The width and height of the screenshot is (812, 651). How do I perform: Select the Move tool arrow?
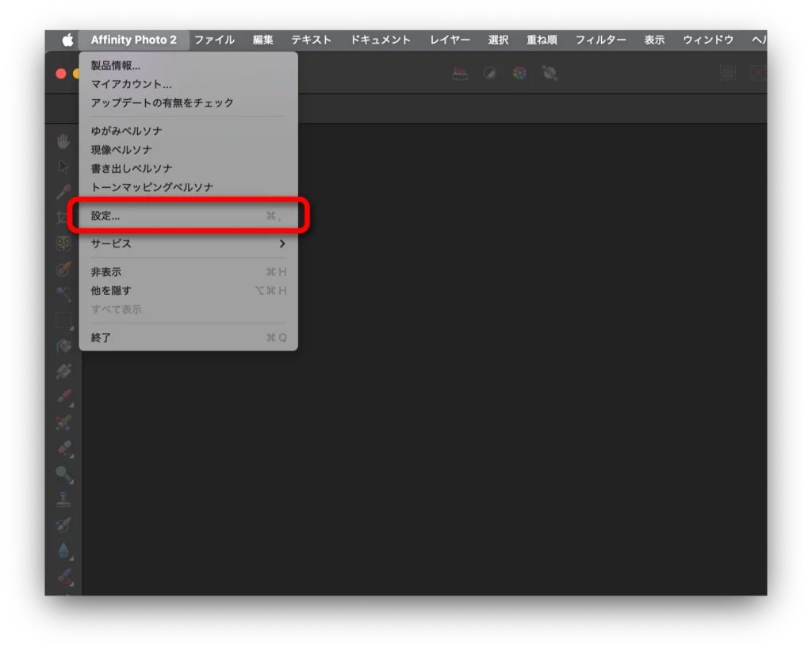click(63, 167)
